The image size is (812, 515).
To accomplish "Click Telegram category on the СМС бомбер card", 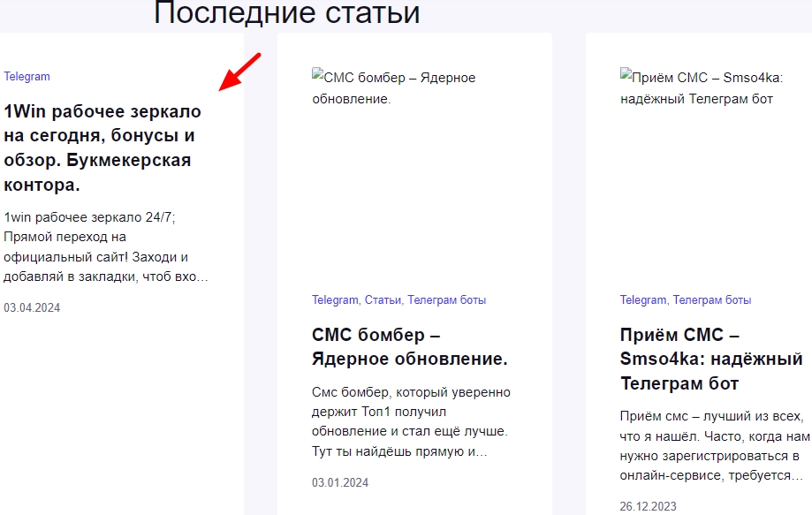I will 335,300.
